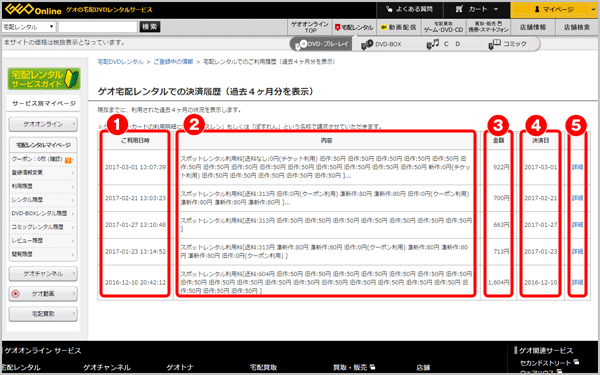600x375 pixels.
Task: Open the 宅配レンタル search category dropdown
Action: (x=29, y=27)
